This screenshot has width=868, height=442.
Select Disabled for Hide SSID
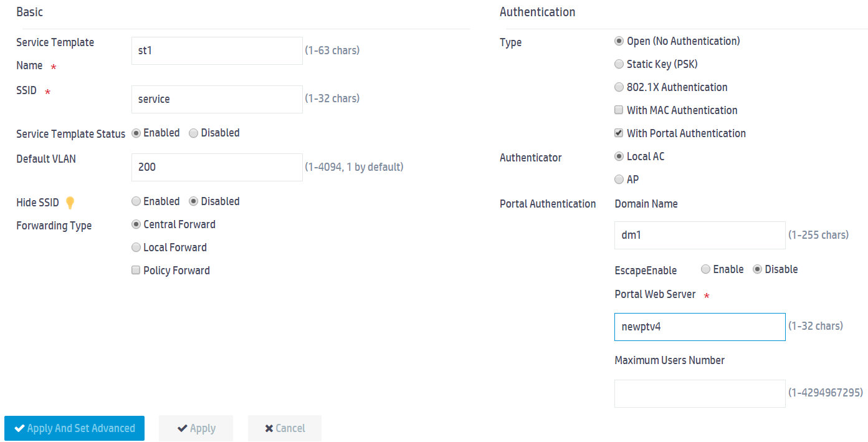point(193,201)
